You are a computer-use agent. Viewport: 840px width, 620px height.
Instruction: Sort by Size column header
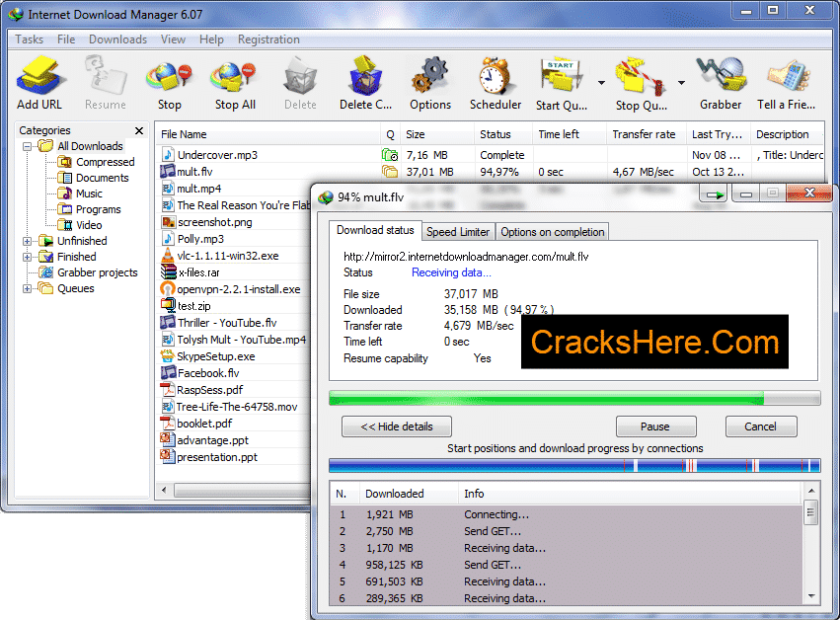point(437,134)
